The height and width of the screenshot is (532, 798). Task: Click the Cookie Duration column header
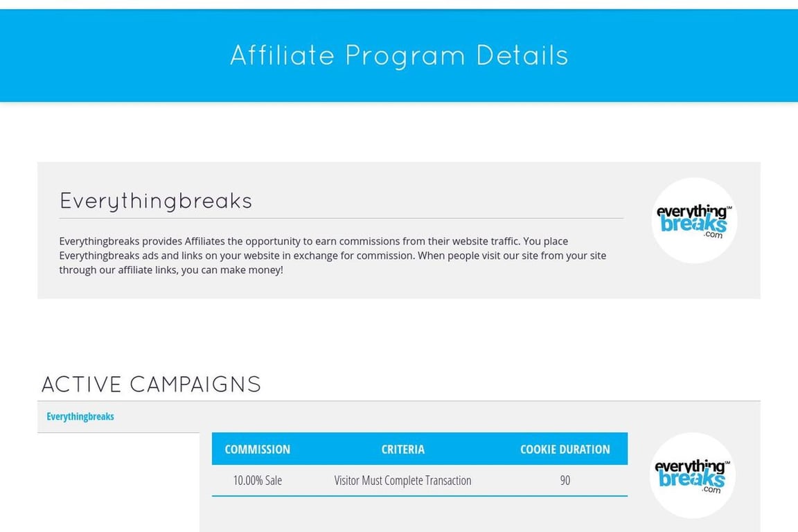(565, 449)
